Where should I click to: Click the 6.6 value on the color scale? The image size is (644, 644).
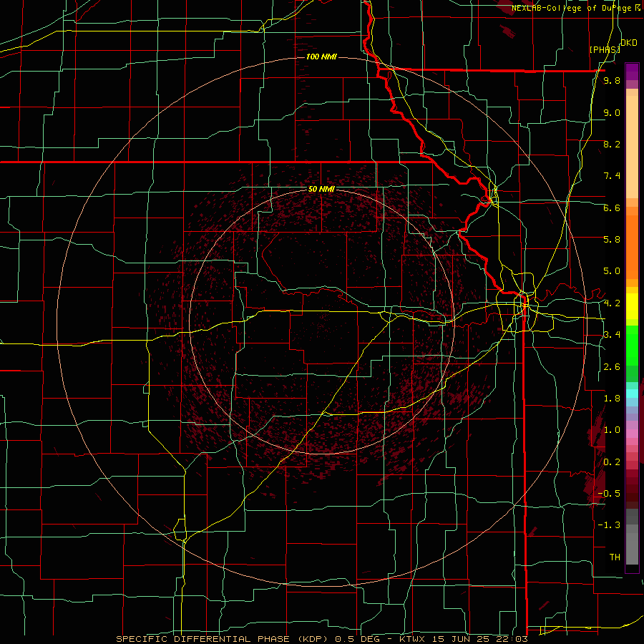(612, 208)
